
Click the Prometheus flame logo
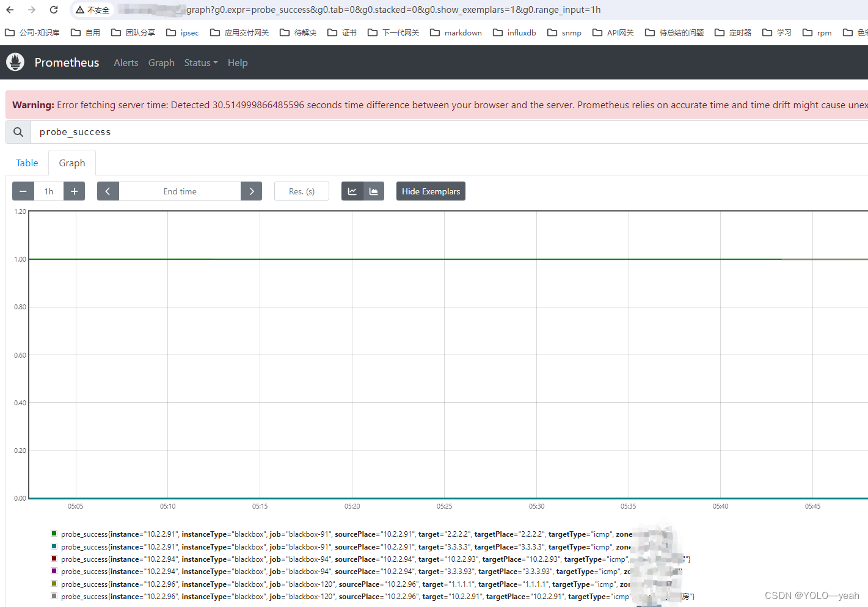tap(15, 62)
